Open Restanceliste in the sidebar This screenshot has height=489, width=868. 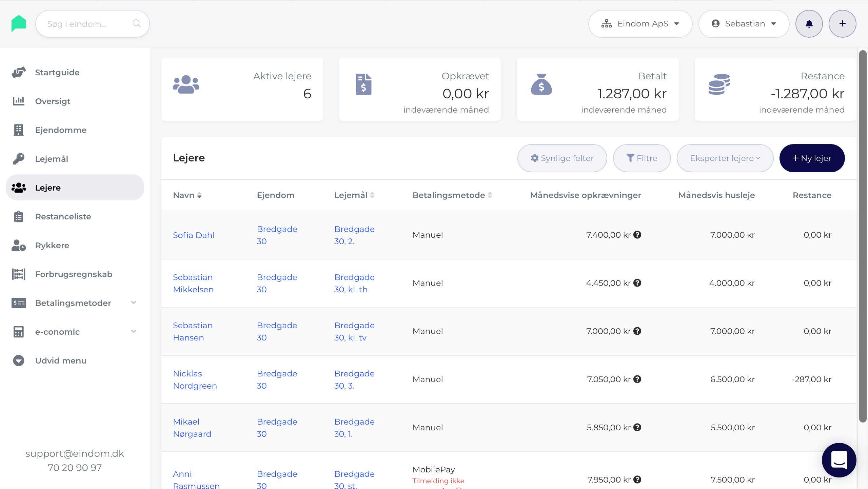click(x=63, y=216)
